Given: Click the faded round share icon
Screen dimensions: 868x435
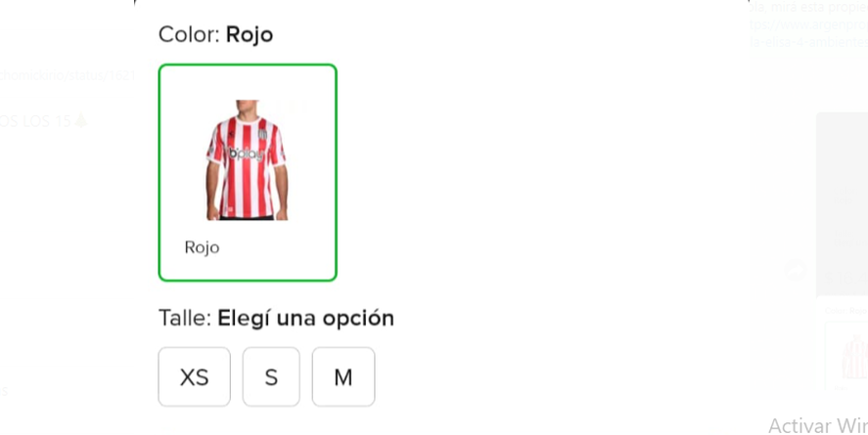Looking at the screenshot, I should pos(796,270).
